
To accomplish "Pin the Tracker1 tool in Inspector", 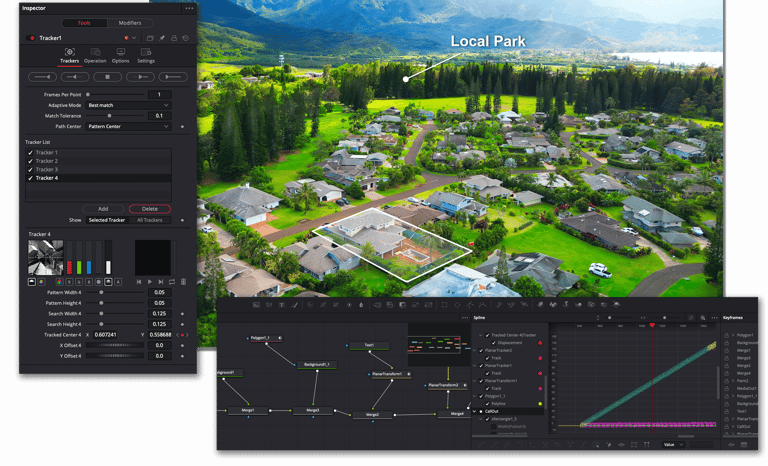I will [162, 38].
